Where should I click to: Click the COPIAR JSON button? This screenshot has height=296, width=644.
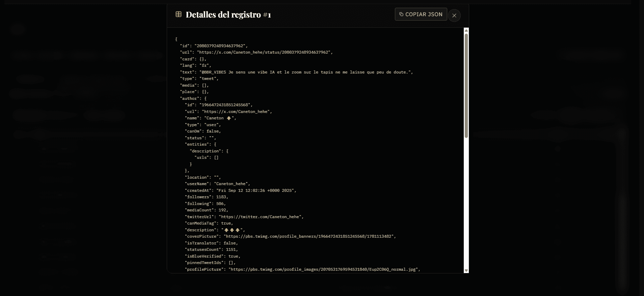(421, 14)
